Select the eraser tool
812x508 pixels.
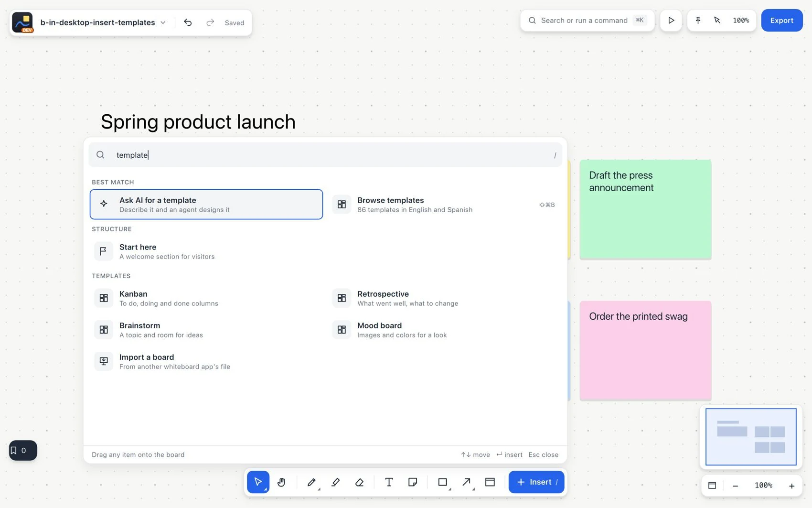point(360,482)
